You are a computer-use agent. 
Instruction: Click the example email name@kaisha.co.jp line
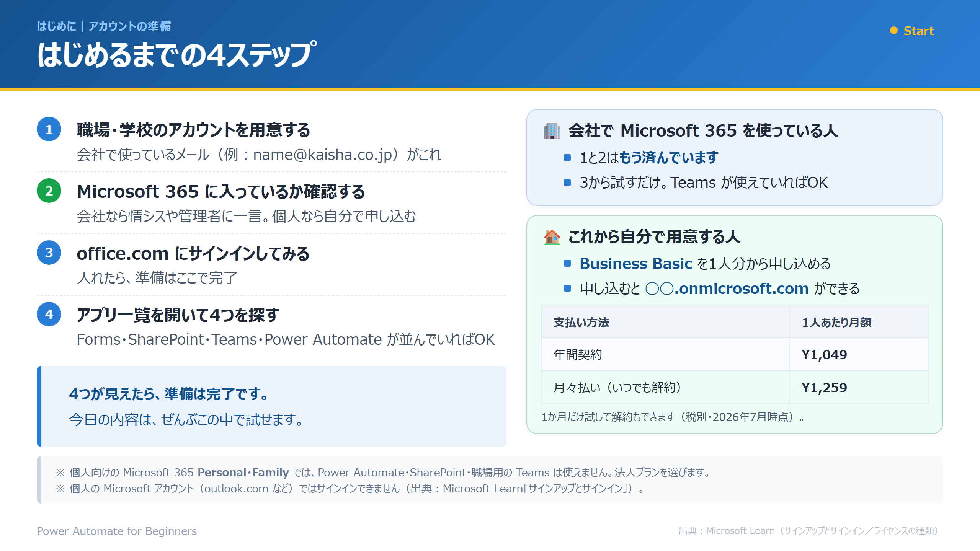(259, 155)
